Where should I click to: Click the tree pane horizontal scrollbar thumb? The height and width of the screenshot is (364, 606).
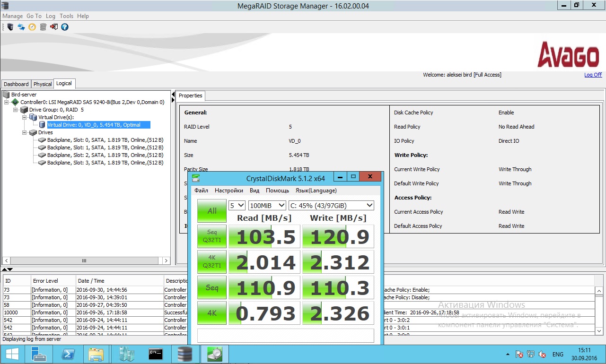point(84,260)
